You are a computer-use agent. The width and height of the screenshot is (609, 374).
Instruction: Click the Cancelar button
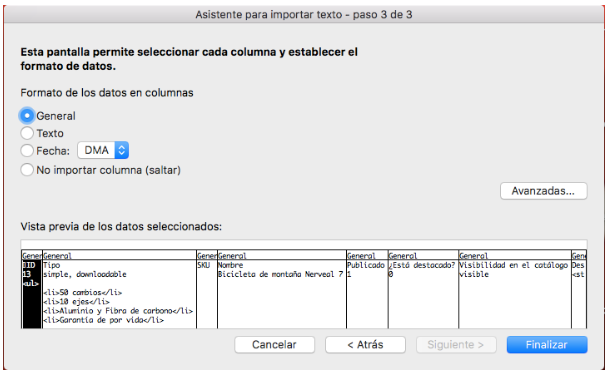[x=274, y=345]
